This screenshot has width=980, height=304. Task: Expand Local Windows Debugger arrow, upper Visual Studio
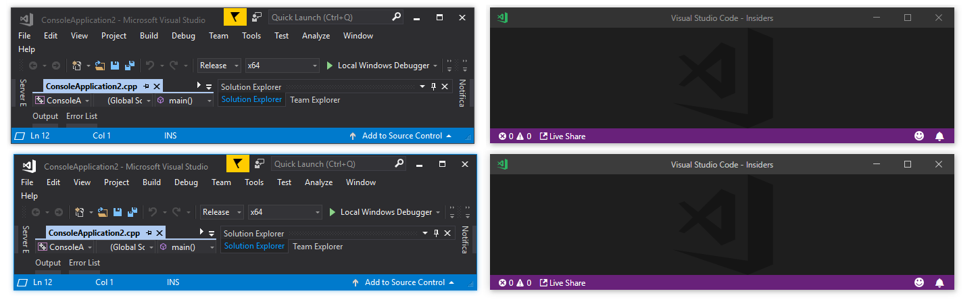point(435,66)
